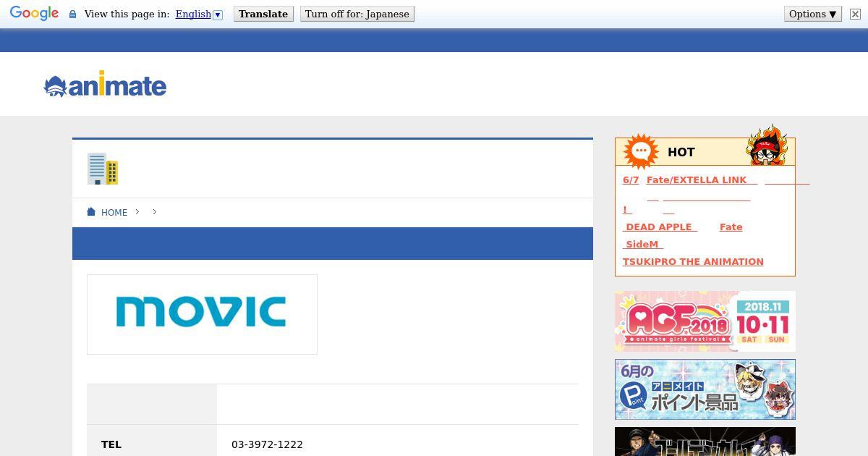Click the TEL row label

pyautogui.click(x=111, y=444)
